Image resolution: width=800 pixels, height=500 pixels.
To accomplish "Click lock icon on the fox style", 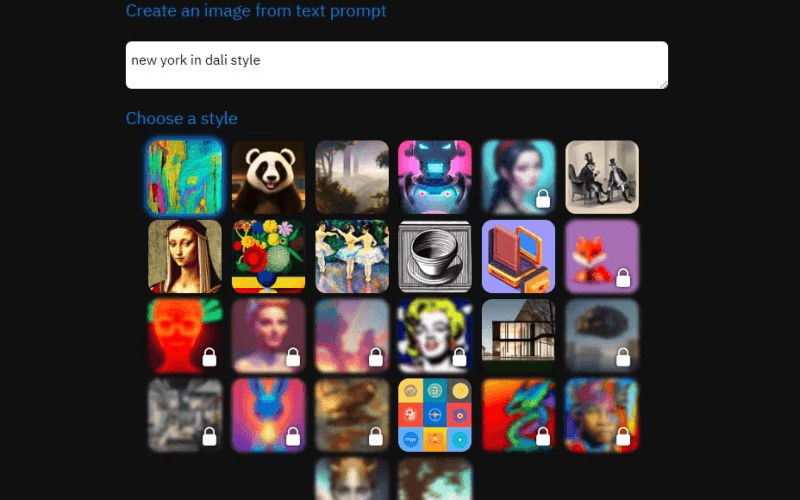I will click(x=623, y=278).
